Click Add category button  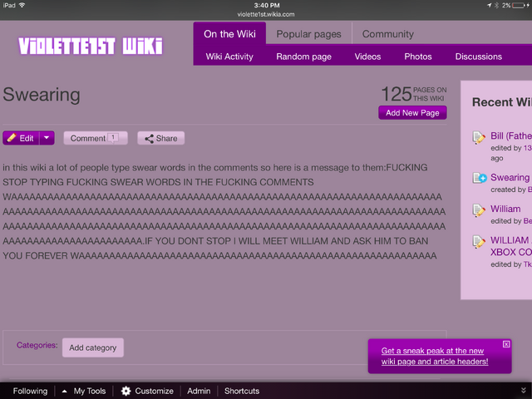click(92, 347)
